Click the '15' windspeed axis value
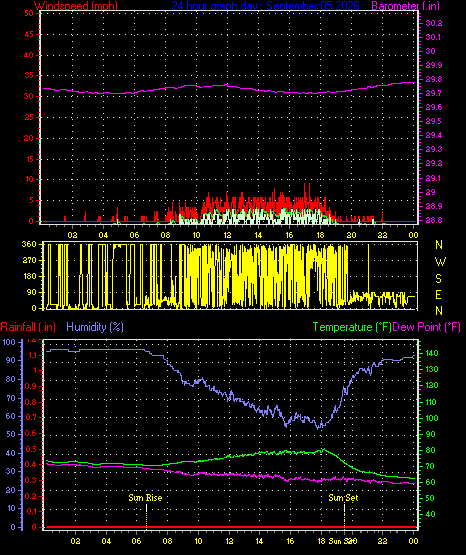 click(x=29, y=159)
